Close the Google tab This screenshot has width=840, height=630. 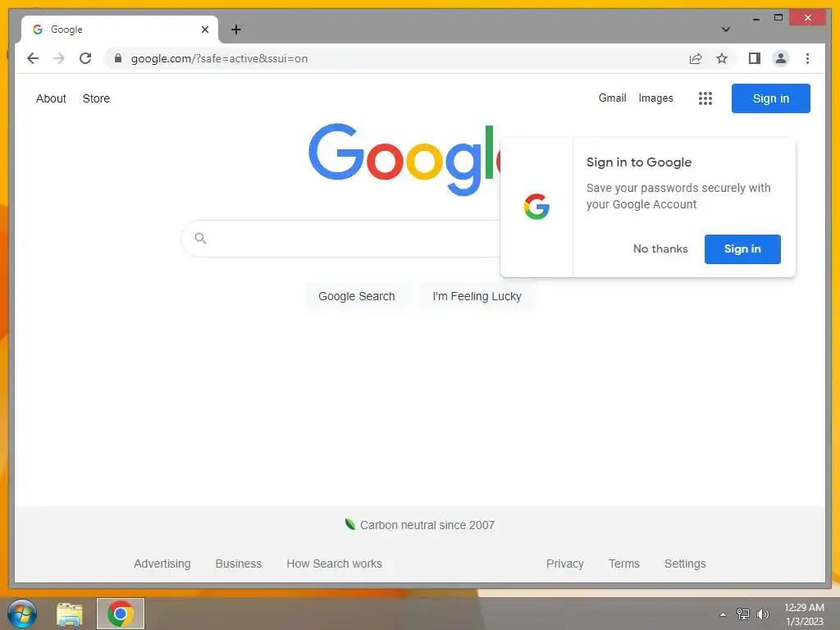204,30
